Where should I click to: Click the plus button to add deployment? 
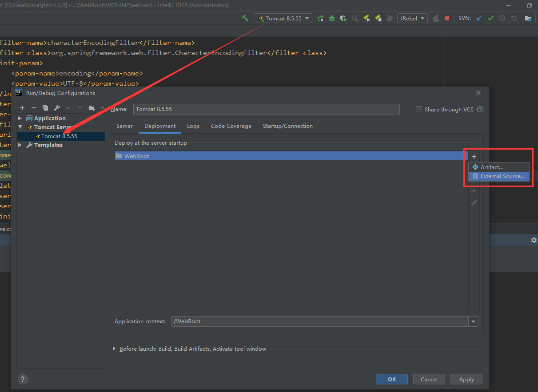[474, 157]
